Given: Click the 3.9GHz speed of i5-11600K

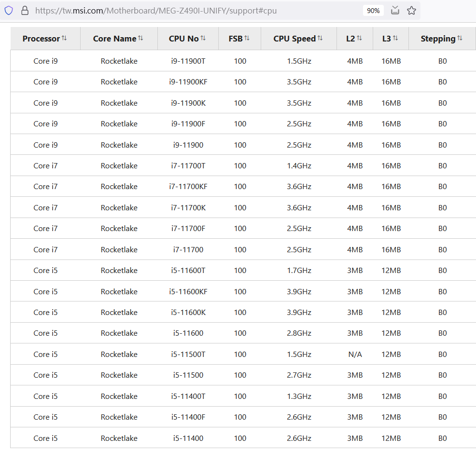Looking at the screenshot, I should (299, 312).
